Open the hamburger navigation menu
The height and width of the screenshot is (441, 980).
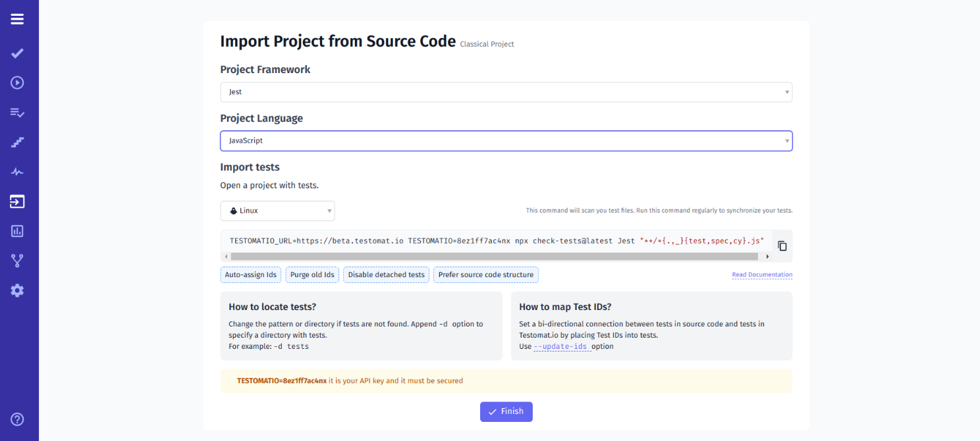click(x=17, y=19)
